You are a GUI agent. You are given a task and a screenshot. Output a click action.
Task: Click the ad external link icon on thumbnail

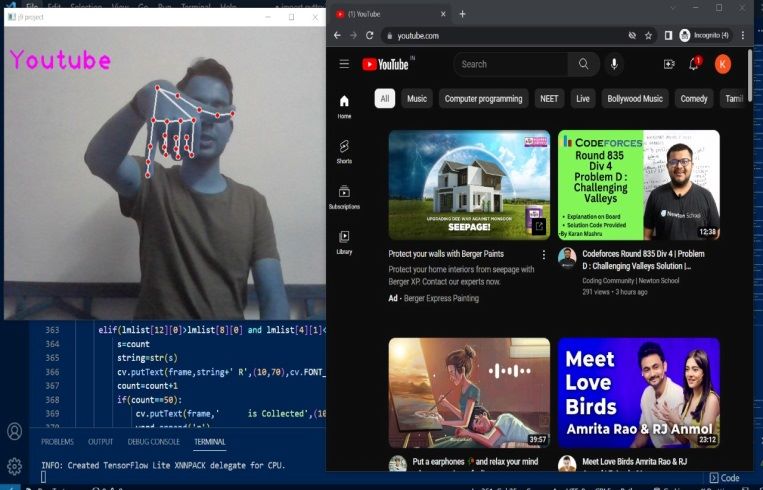pyautogui.click(x=539, y=226)
